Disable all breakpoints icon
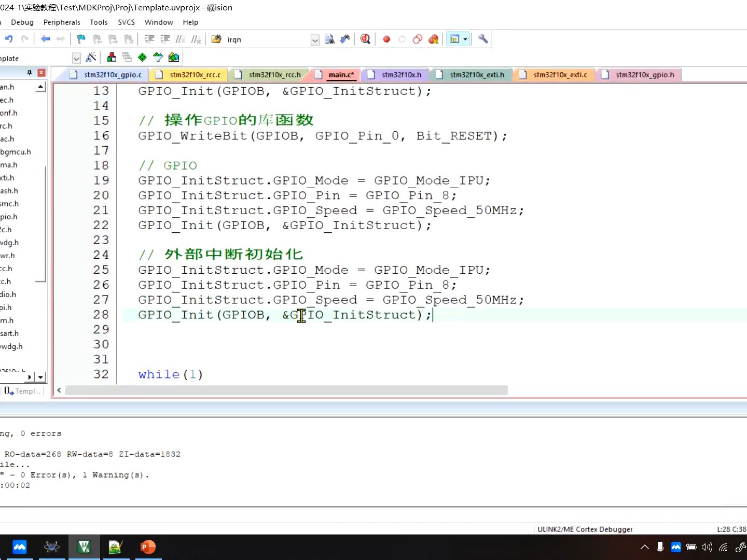 (418, 39)
